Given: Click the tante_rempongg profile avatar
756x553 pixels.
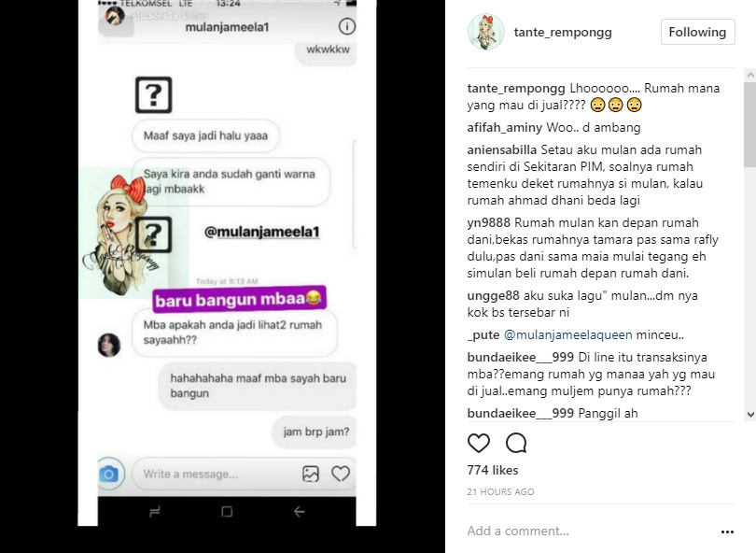Looking at the screenshot, I should point(486,32).
